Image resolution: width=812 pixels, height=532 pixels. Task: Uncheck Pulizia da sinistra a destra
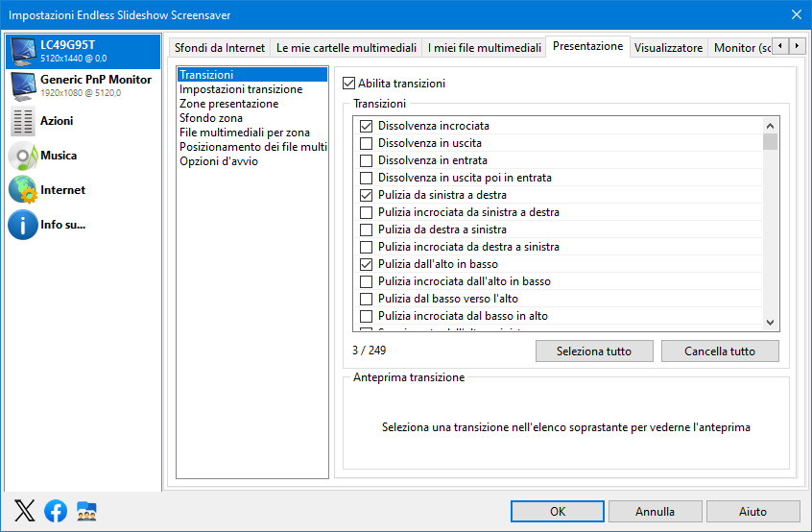(366, 195)
